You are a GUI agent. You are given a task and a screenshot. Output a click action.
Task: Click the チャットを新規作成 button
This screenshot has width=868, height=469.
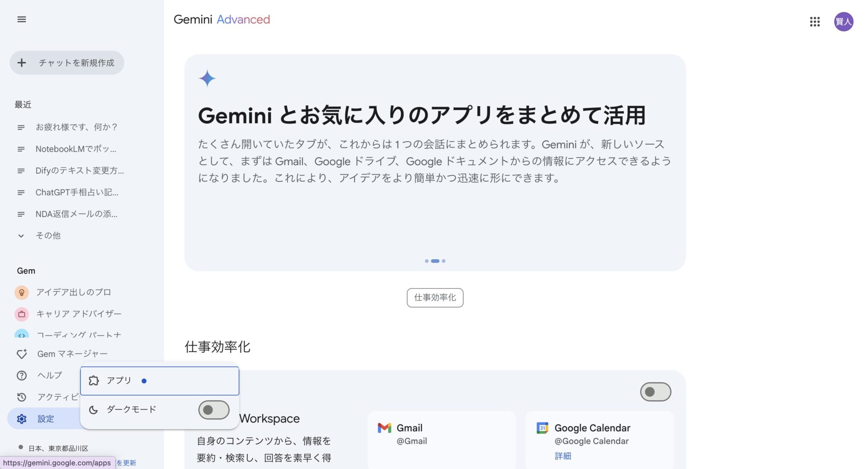[66, 62]
